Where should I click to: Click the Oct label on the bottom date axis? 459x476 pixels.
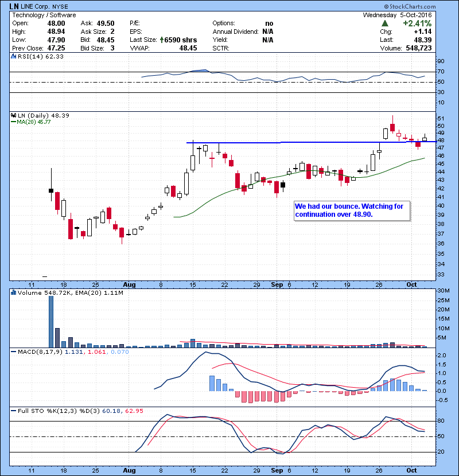tap(411, 470)
